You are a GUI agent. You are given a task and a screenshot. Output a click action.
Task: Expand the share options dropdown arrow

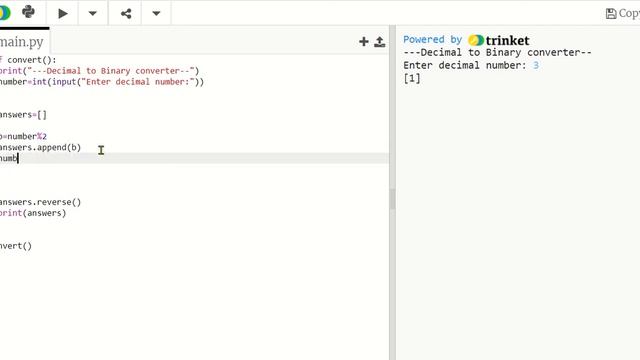pyautogui.click(x=156, y=13)
